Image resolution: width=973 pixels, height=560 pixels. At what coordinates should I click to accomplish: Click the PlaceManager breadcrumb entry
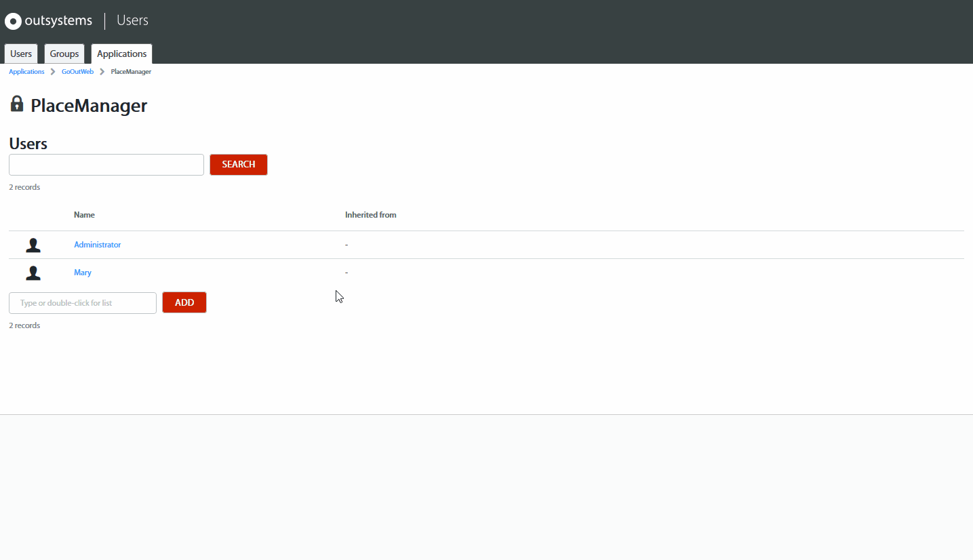(x=130, y=71)
